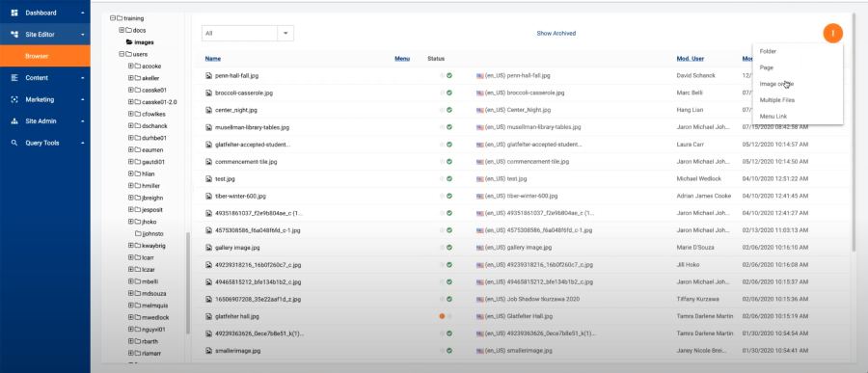The width and height of the screenshot is (868, 373).
Task: Click the US flag icon on the (en_US) Glatfelter Hall.jpg entry
Action: 480,316
